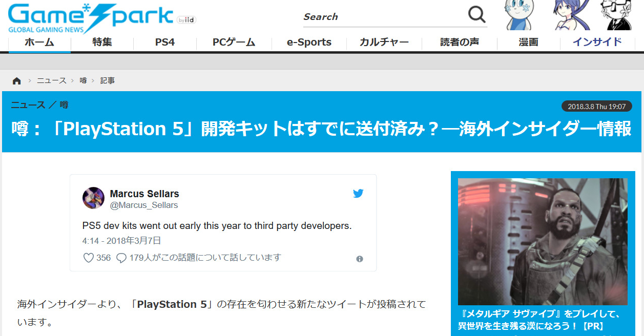This screenshot has height=336, width=644.
Task: Open the PS4 navigation tab
Action: 164,43
